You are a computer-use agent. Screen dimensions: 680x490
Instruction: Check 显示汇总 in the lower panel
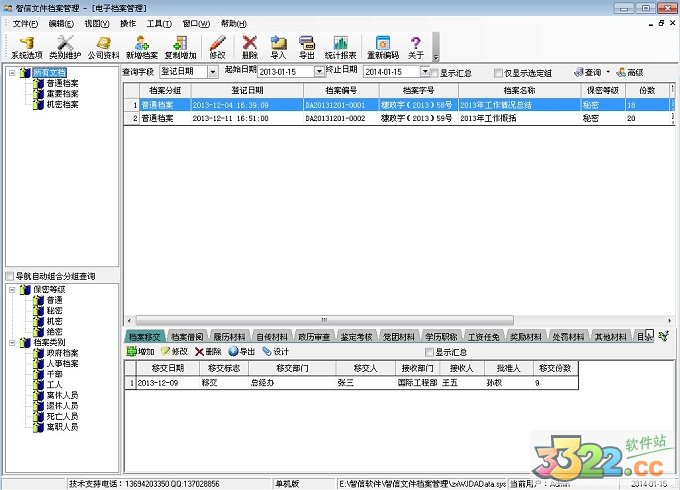tap(429, 352)
